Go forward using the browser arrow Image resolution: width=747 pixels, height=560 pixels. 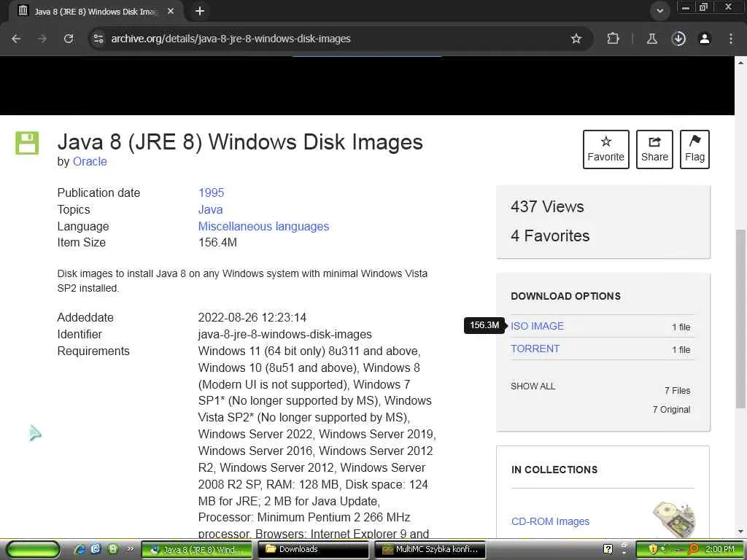point(42,39)
